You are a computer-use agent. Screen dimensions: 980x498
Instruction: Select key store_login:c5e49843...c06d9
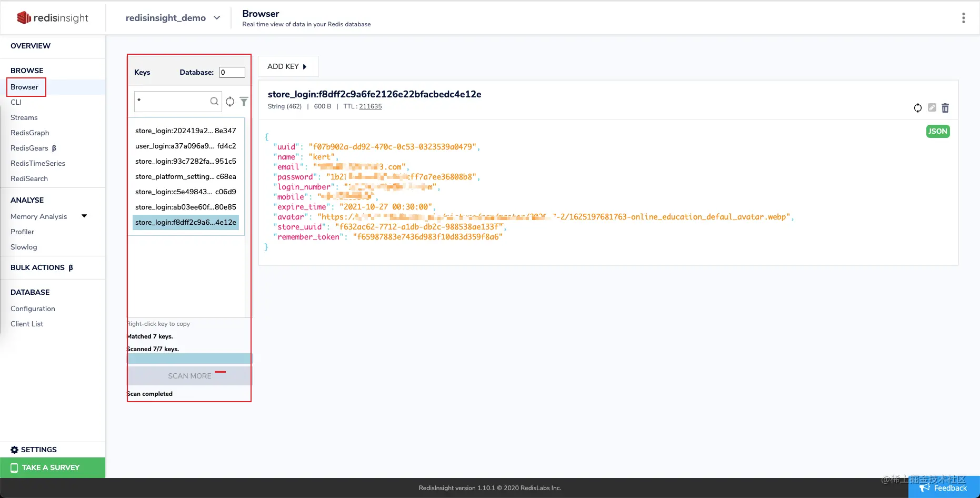[186, 192]
